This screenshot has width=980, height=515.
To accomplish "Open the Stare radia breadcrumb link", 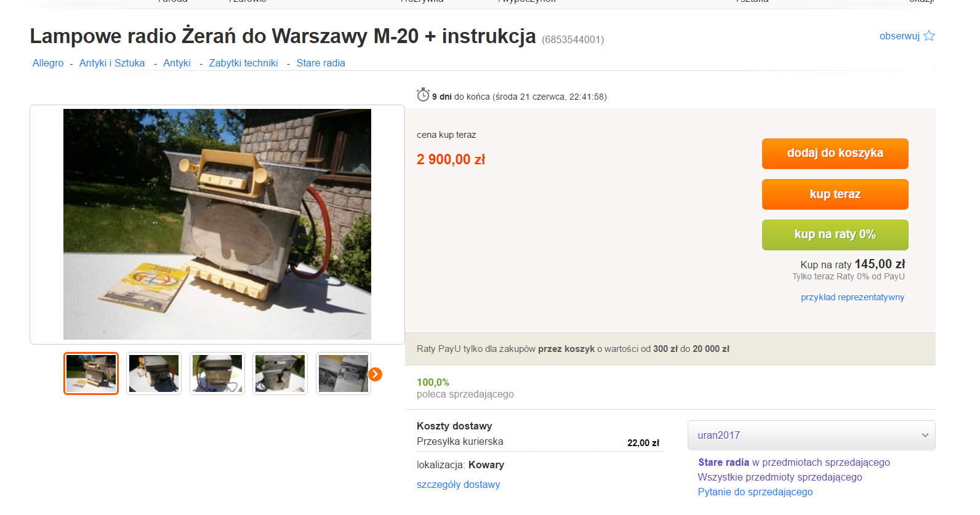I will tap(321, 63).
